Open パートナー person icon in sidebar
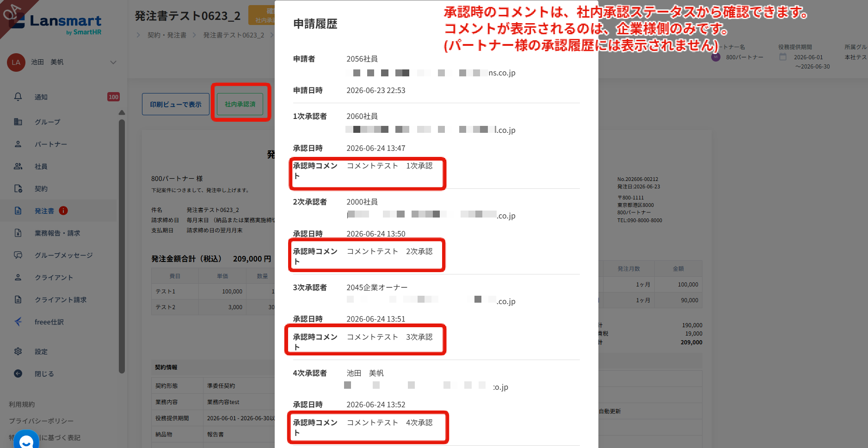This screenshot has height=448, width=868. 18,144
